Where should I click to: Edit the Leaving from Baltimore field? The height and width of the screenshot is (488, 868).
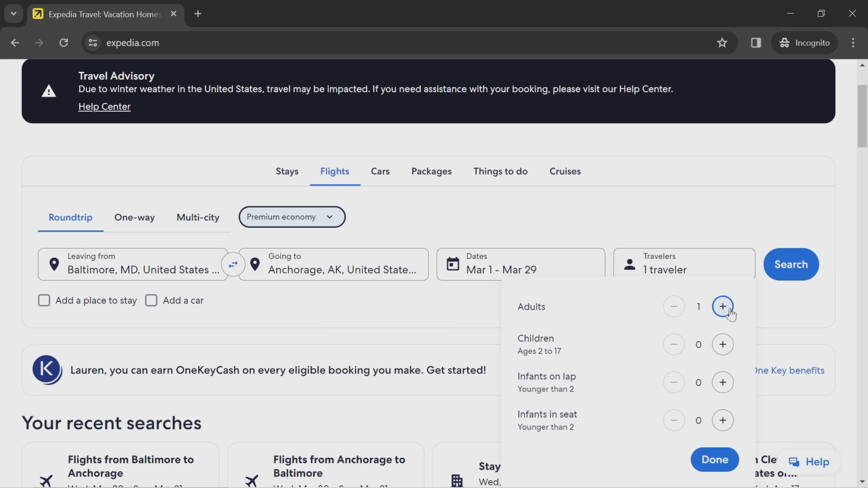pos(133,264)
